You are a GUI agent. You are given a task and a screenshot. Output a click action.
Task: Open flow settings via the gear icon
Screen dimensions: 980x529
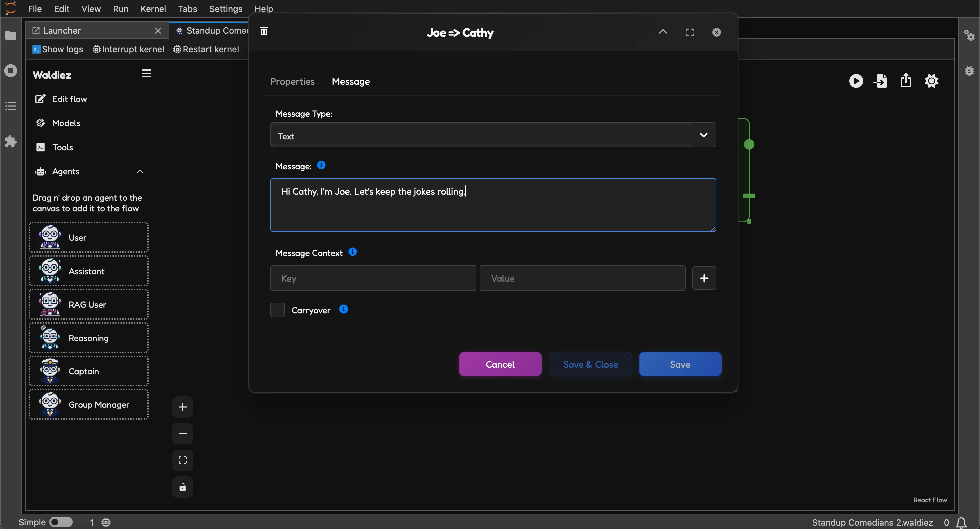pos(932,81)
